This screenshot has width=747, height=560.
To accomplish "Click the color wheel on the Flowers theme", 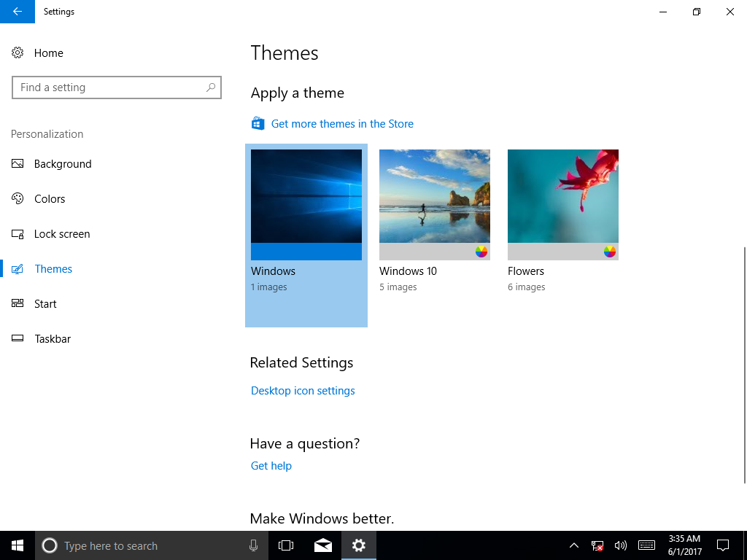I will 610,252.
